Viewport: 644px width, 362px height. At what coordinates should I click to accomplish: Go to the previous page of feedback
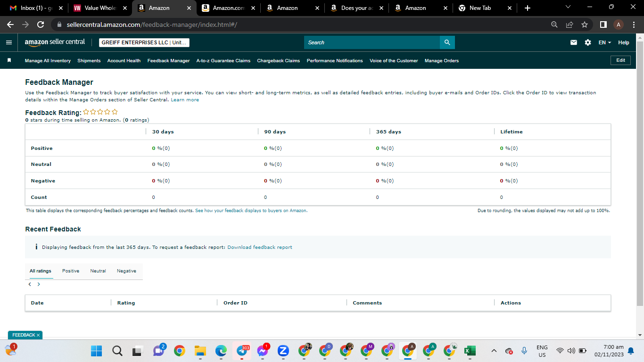click(x=30, y=284)
